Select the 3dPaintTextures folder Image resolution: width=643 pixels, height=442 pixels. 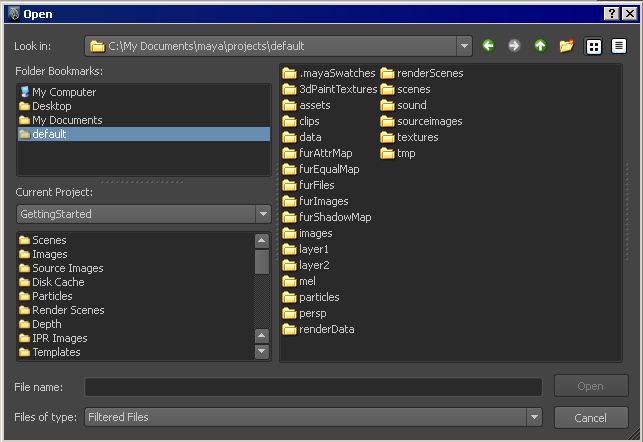coord(330,89)
